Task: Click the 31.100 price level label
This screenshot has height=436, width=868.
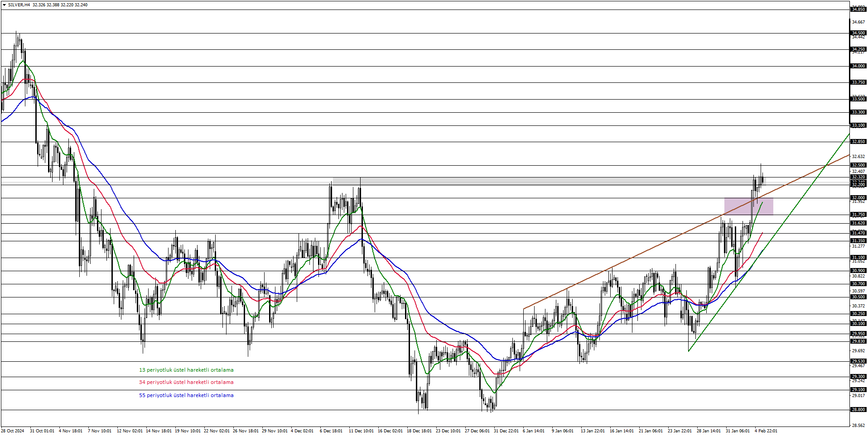Action: coord(858,258)
